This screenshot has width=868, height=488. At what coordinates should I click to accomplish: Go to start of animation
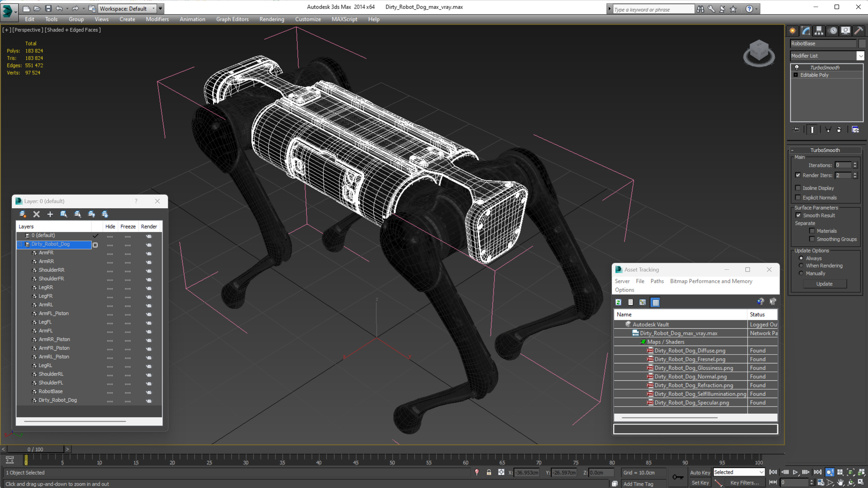point(773,472)
